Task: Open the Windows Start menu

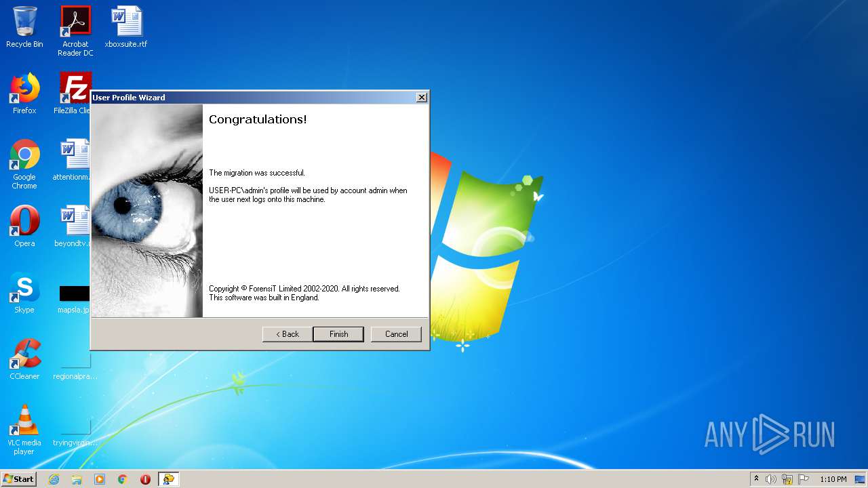Action: click(19, 479)
